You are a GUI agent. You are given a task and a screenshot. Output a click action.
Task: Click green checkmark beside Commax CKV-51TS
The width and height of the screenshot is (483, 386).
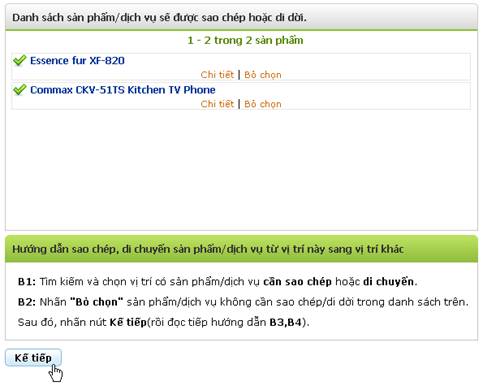(x=20, y=89)
